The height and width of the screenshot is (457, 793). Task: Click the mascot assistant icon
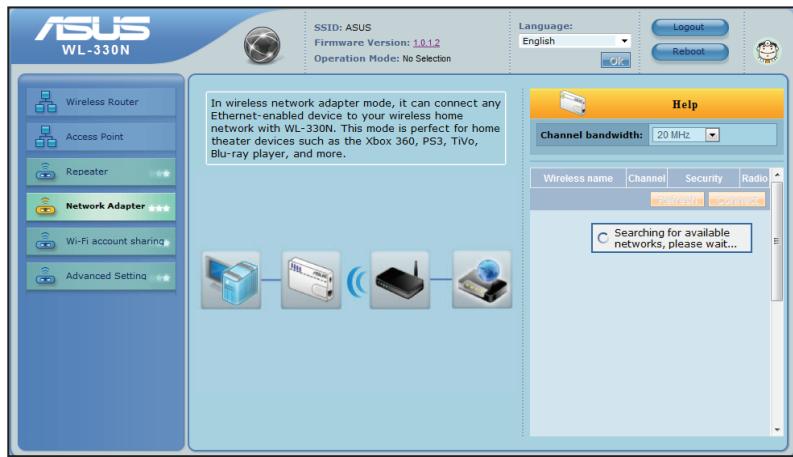(768, 51)
